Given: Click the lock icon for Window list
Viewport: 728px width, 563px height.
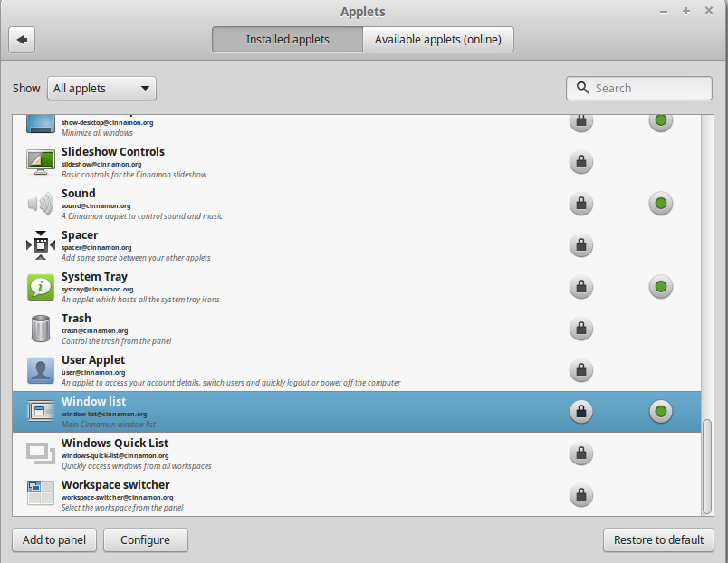Looking at the screenshot, I should [580, 412].
